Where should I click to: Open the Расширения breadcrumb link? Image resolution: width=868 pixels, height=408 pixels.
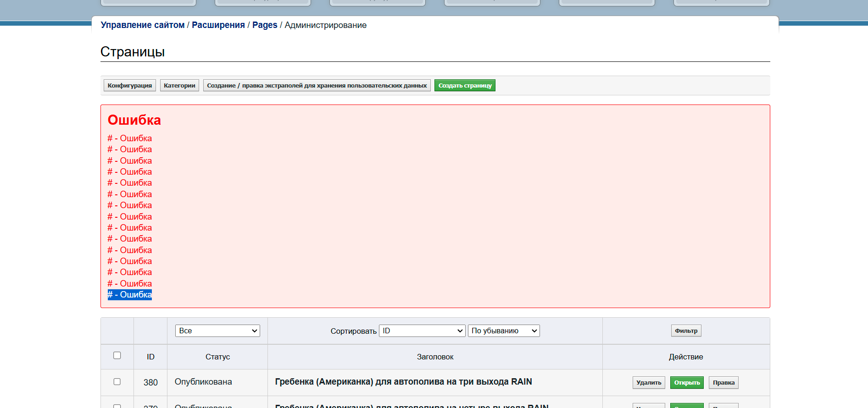point(218,25)
